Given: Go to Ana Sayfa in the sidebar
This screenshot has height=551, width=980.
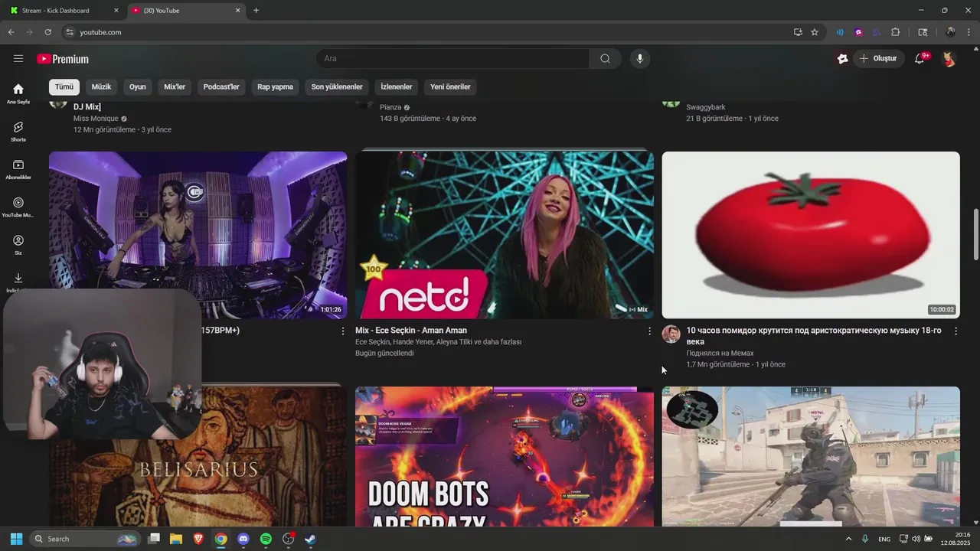Looking at the screenshot, I should click(x=18, y=93).
